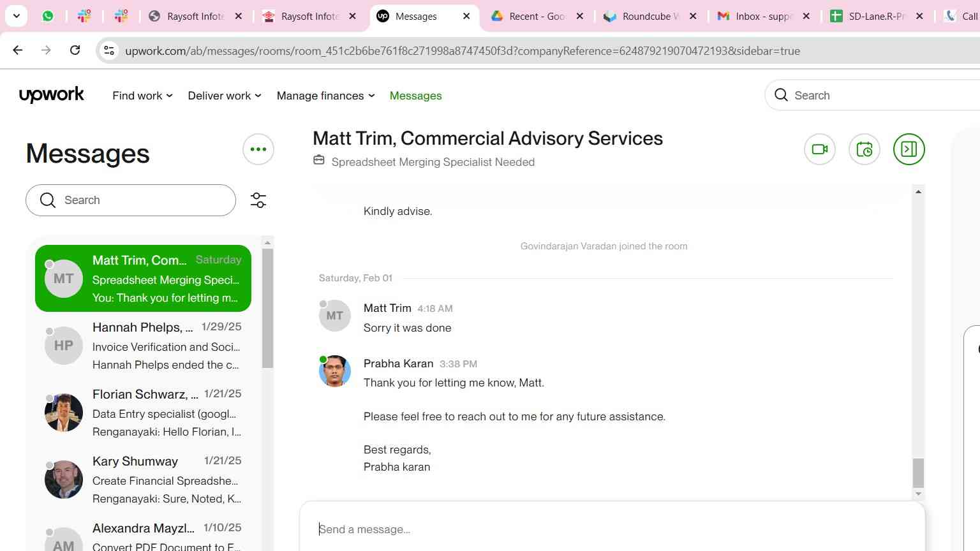This screenshot has height=551, width=980.
Task: Go back to the previous page
Action: 18,50
